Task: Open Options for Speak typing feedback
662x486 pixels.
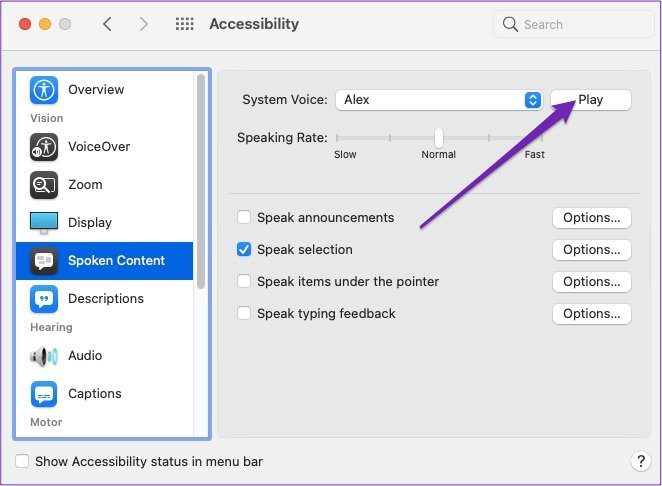Action: tap(591, 314)
